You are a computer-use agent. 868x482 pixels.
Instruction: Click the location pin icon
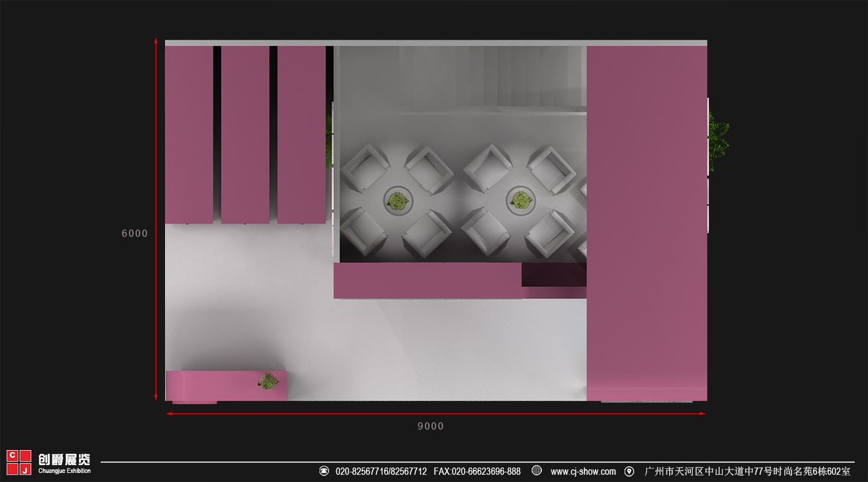click(x=629, y=471)
